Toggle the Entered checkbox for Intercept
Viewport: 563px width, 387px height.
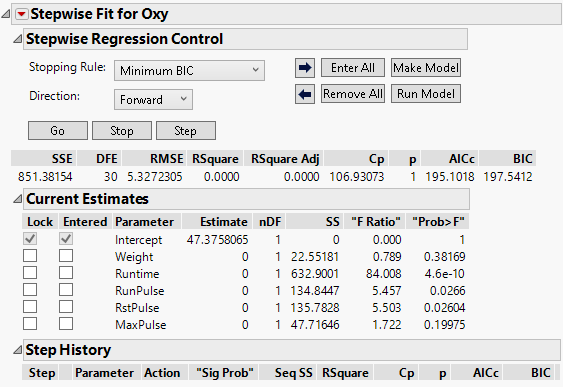66,239
